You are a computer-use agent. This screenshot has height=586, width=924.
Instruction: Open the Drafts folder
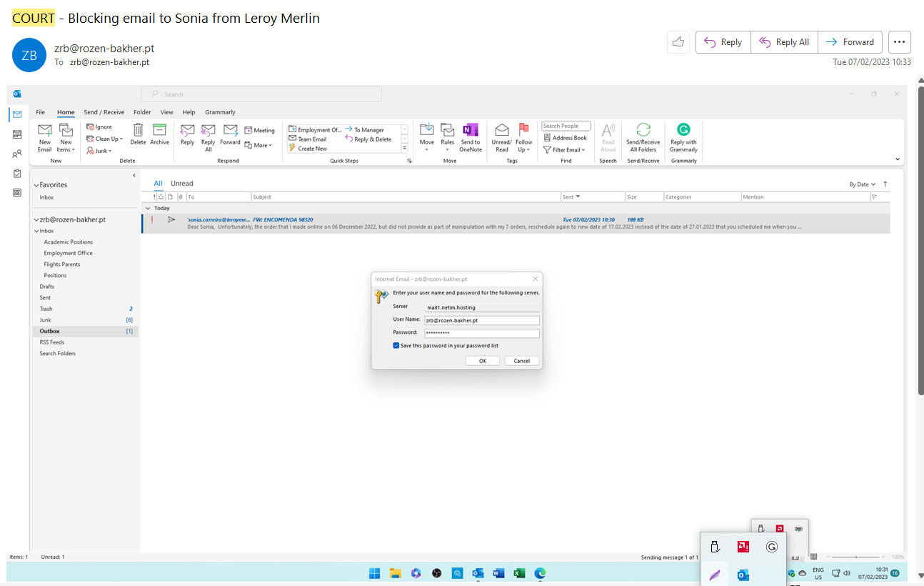tap(47, 287)
